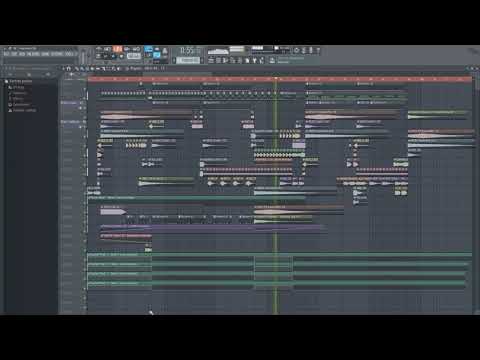Select the Draw pencil tool
Image resolution: width=480 pixels, height=360 pixels.
point(77,68)
